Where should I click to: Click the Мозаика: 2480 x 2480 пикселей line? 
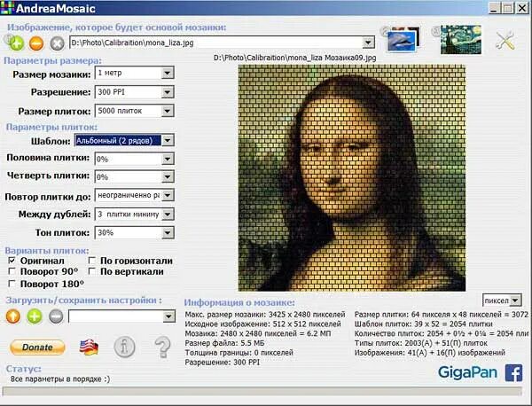pos(258,333)
